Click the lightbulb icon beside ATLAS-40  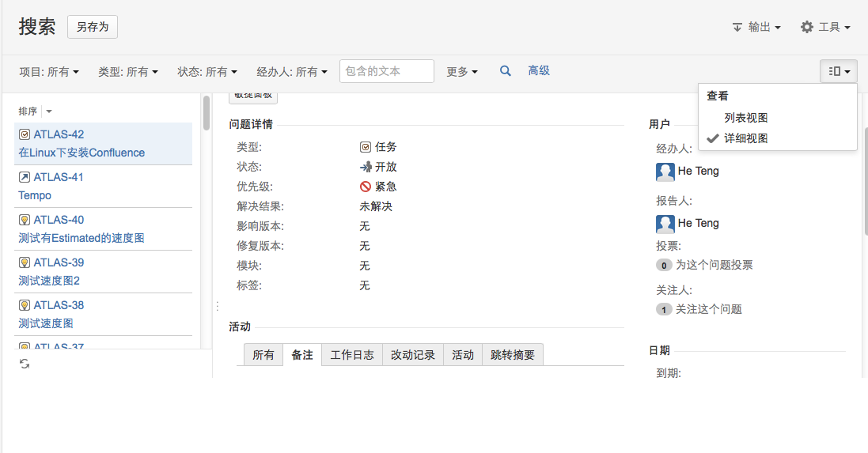click(25, 220)
